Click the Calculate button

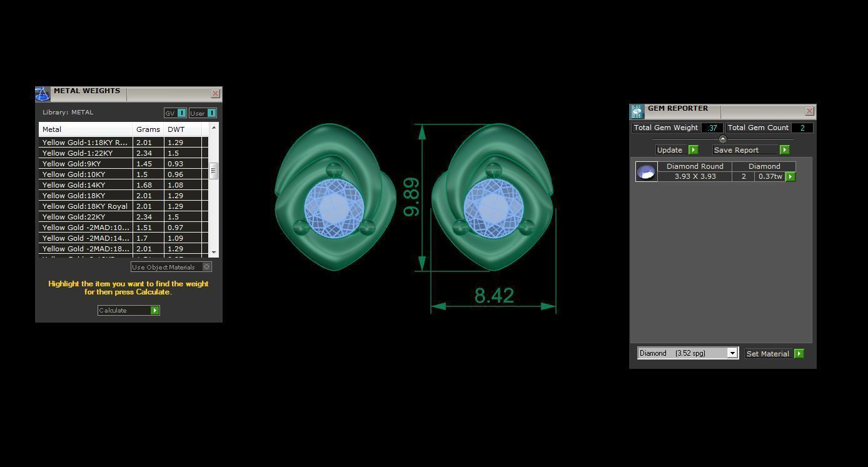pyautogui.click(x=129, y=310)
